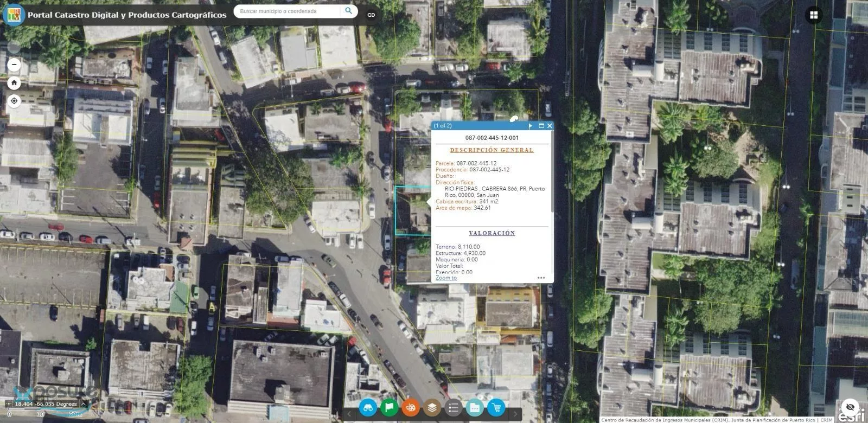Open the folder widget icon
The image size is (868, 423).
point(475,407)
